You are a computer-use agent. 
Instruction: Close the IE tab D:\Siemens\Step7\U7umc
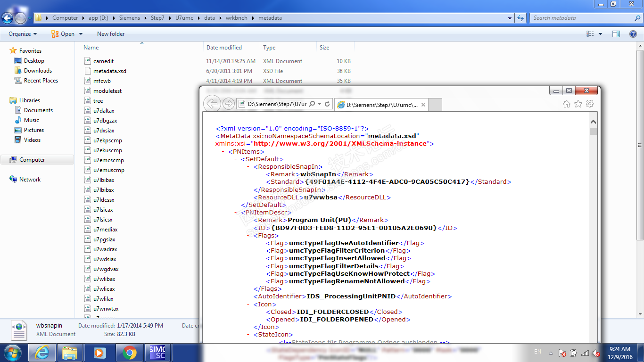tap(423, 105)
